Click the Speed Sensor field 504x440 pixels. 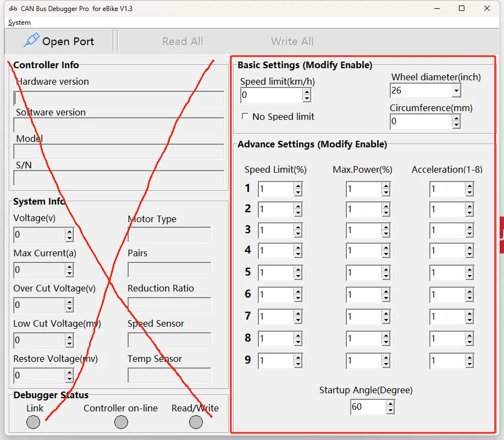169,340
